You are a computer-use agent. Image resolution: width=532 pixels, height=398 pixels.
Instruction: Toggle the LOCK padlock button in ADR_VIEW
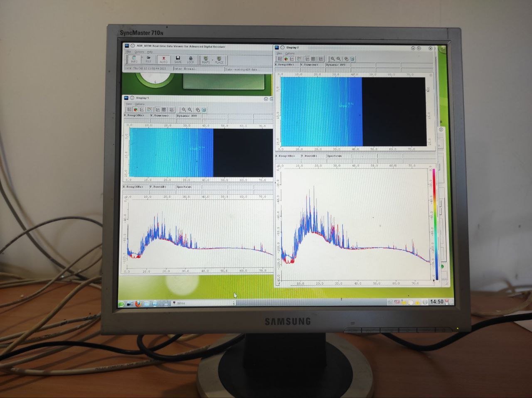190,59
